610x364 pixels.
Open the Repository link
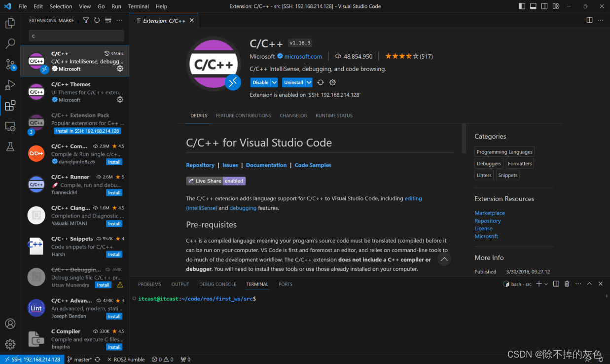200,165
